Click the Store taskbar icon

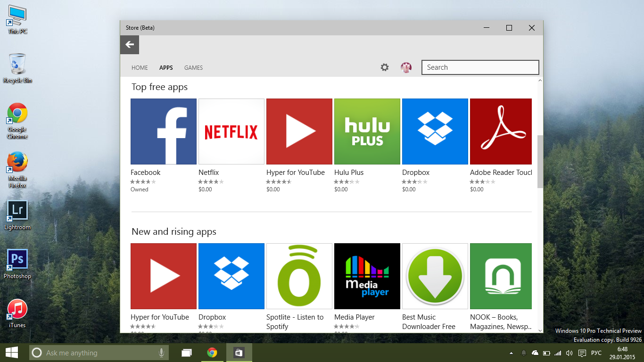point(239,353)
